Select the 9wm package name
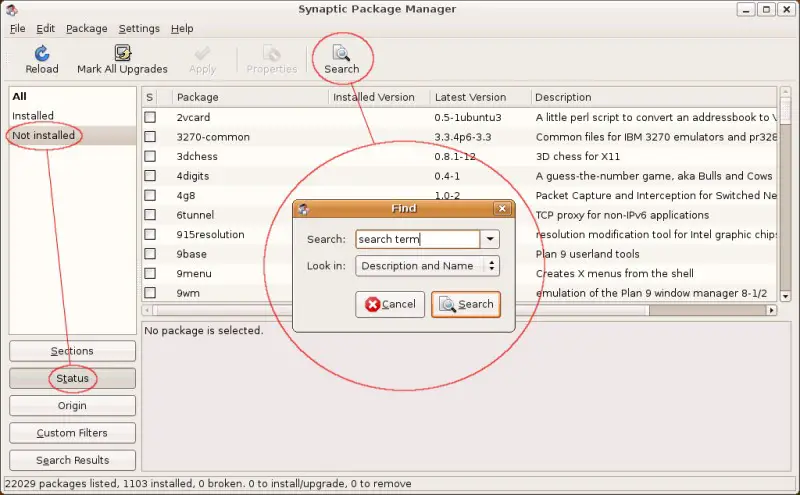800x495 pixels. (x=188, y=293)
